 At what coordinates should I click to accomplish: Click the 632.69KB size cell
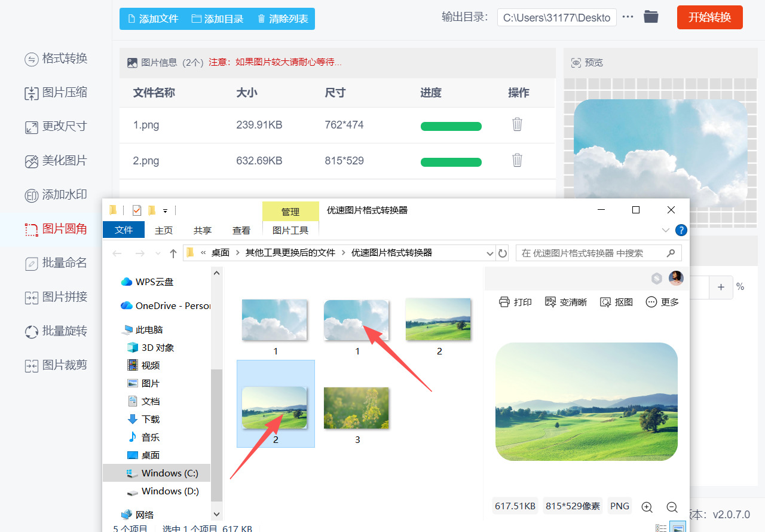tap(259, 161)
